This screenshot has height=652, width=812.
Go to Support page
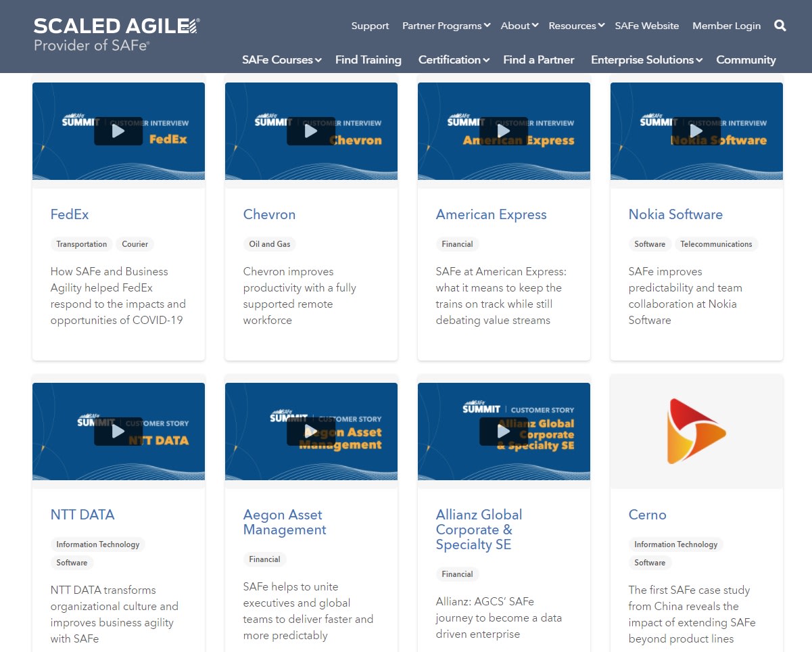pyautogui.click(x=370, y=26)
